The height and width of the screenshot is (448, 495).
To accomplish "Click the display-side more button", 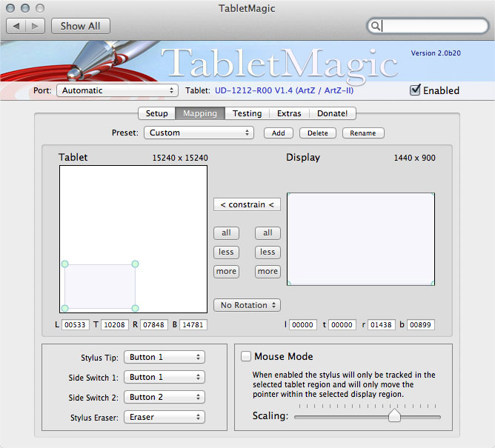I will (x=268, y=271).
